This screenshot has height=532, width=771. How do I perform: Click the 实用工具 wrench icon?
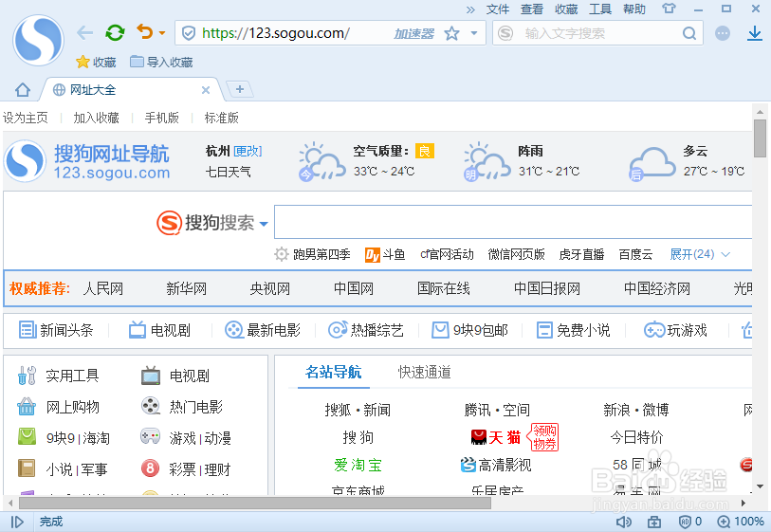[27, 376]
